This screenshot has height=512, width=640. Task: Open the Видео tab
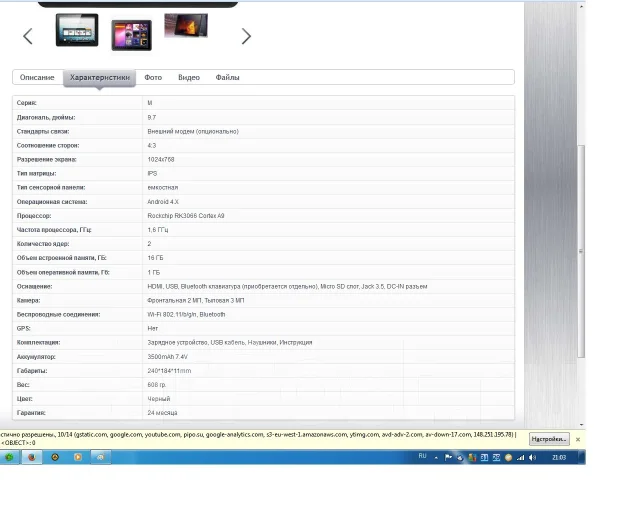click(189, 77)
